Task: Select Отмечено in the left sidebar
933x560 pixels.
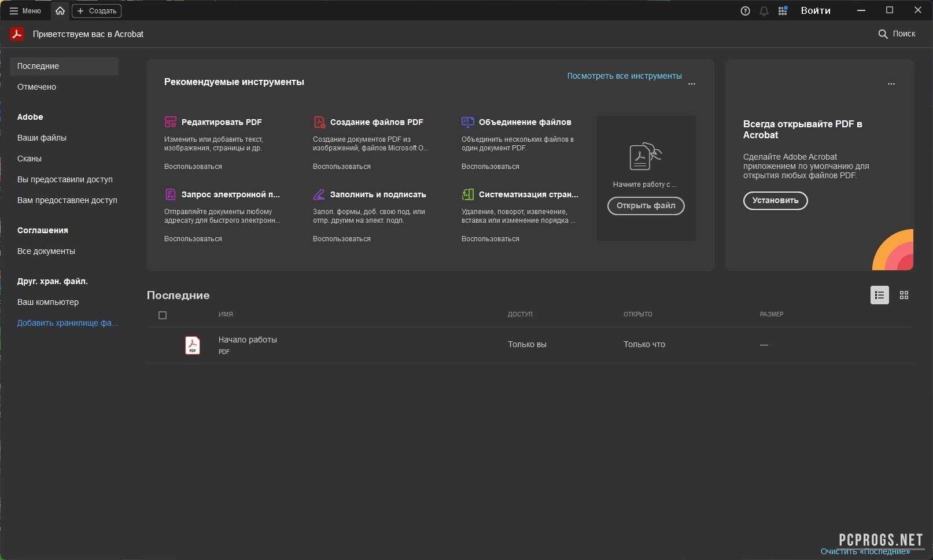Action: (37, 87)
